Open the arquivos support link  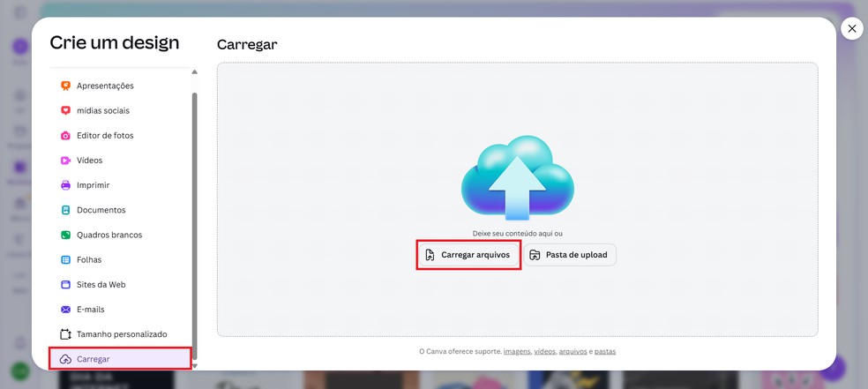tap(573, 351)
